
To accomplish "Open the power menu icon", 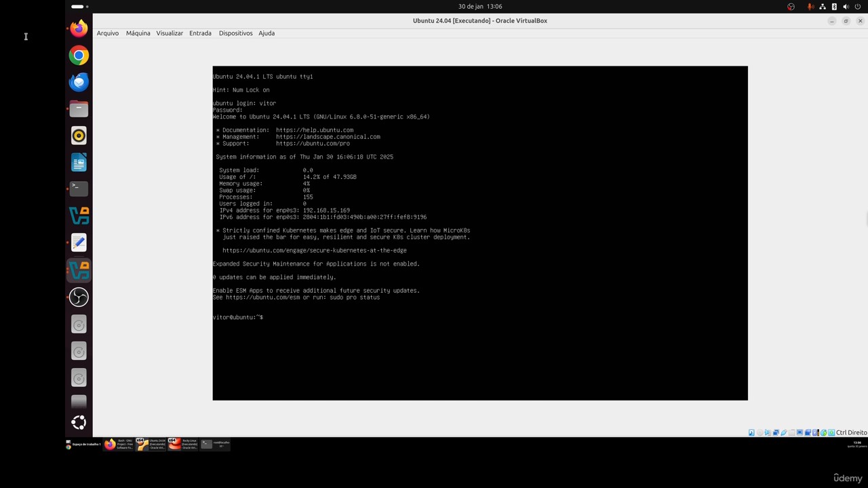I will pos(858,7).
